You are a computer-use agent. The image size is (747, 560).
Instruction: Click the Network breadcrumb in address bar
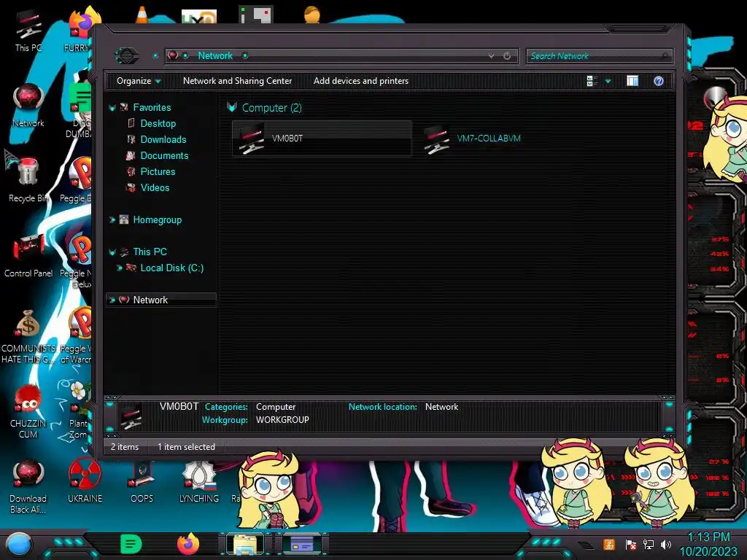(215, 55)
